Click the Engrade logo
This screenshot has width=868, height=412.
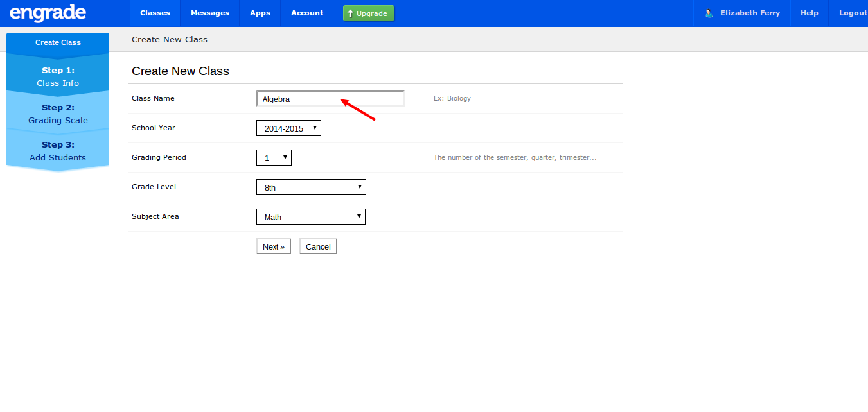coord(48,13)
